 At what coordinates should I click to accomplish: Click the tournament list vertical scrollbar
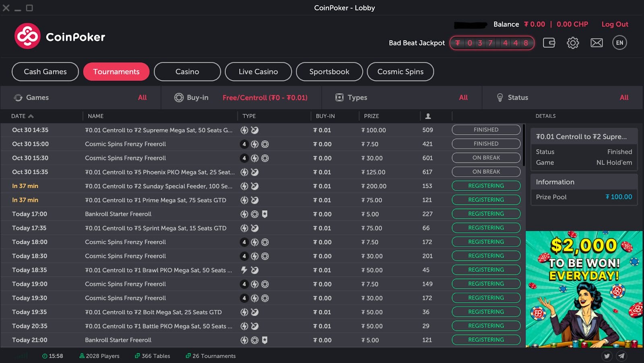(524, 145)
